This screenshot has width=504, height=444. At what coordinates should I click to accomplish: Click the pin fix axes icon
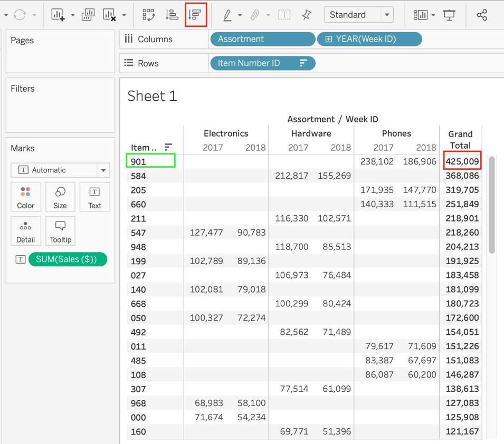click(x=306, y=15)
